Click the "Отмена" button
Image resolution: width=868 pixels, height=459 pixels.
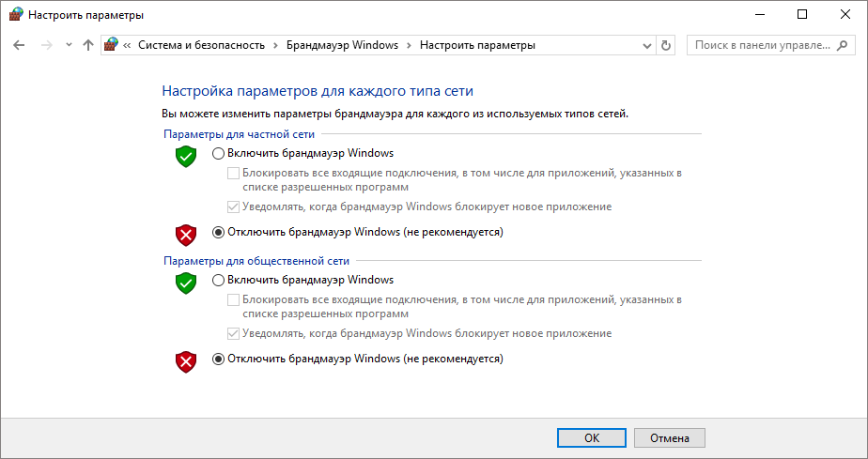coord(670,438)
